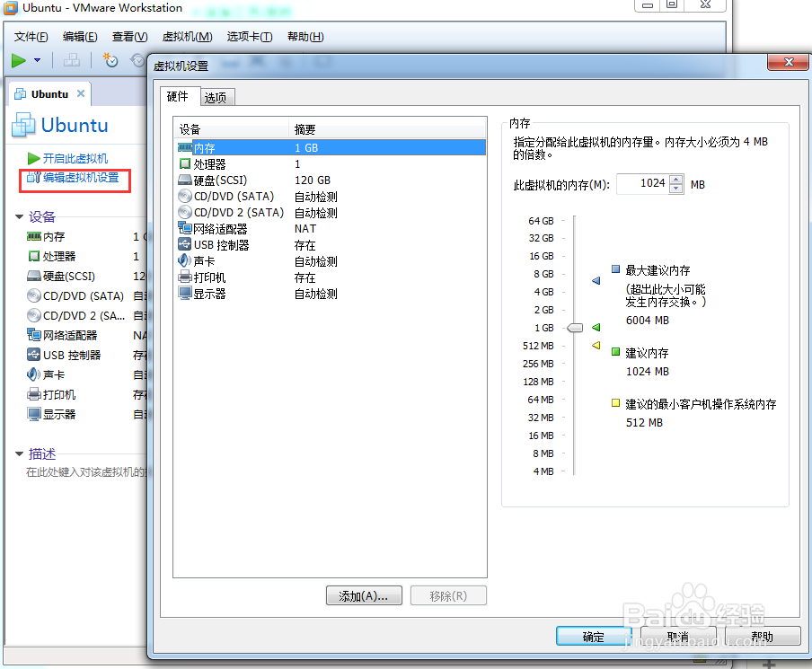The image size is (812, 669).
Task: Click the VMware Workstation title bar icon
Action: [x=11, y=8]
